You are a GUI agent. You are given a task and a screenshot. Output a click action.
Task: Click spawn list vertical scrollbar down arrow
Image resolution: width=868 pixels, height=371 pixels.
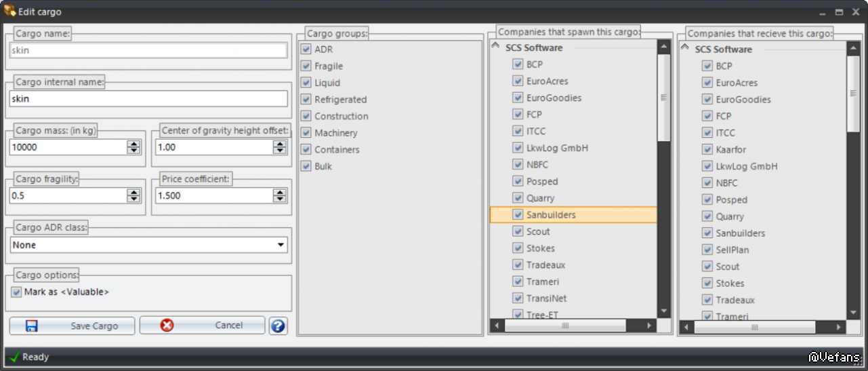click(664, 311)
